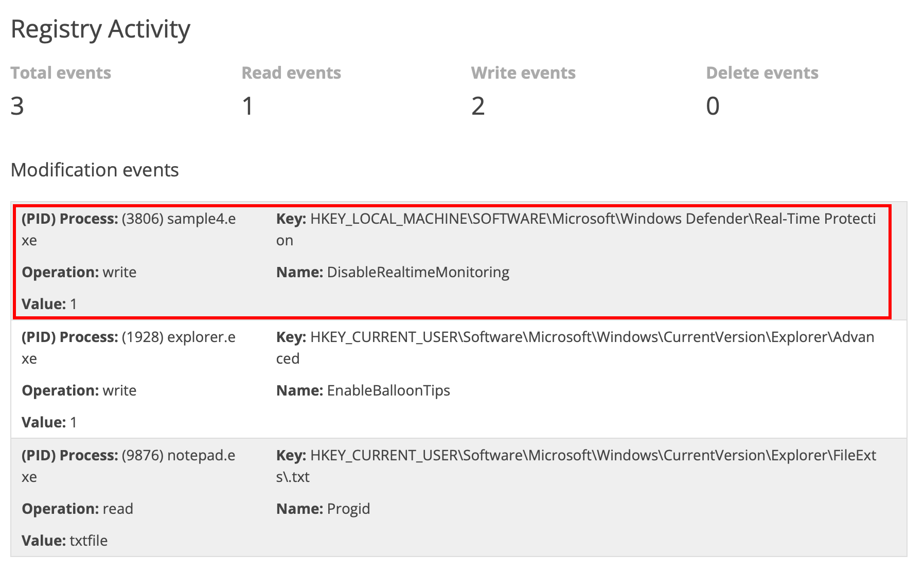Select the Explorer\Advanced registry key text
The width and height of the screenshot is (924, 574).
tap(575, 348)
